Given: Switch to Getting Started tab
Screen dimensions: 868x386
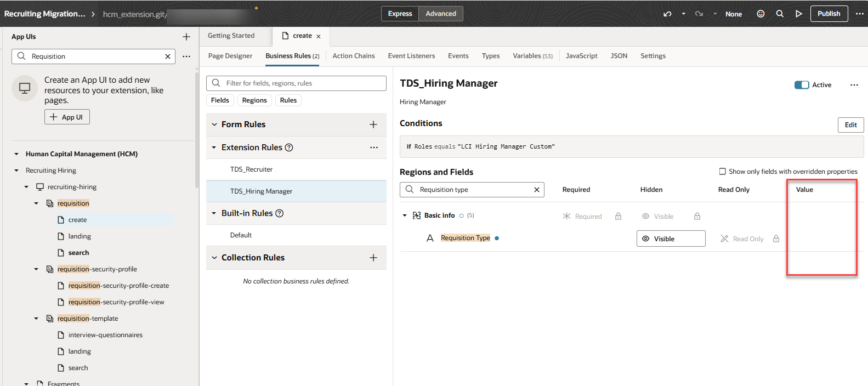Looking at the screenshot, I should (231, 36).
